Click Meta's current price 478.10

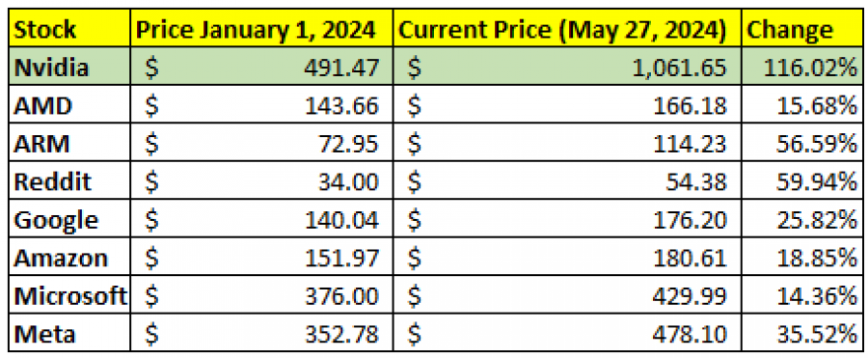(x=567, y=334)
